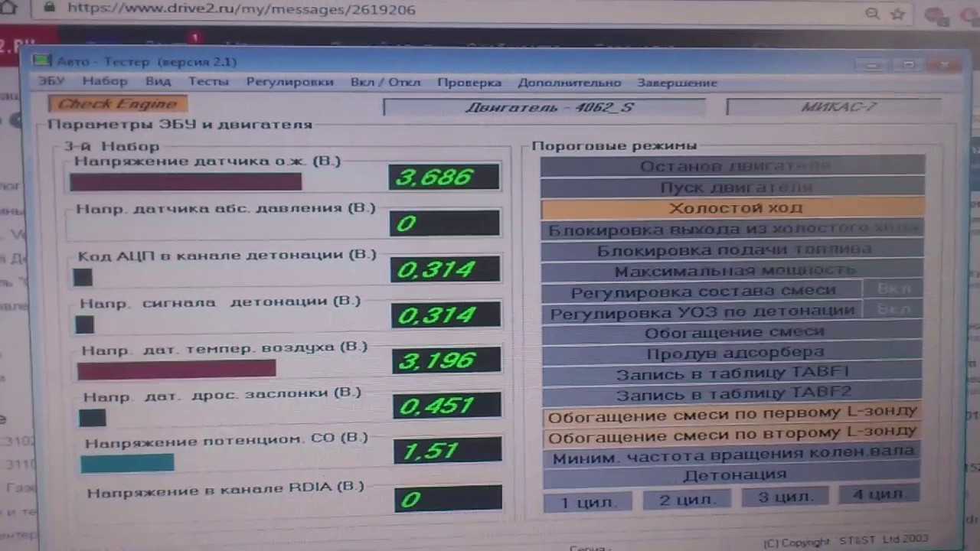Click the Авто-Тестер window icon
Screen dimensions: 980x551
43,61
